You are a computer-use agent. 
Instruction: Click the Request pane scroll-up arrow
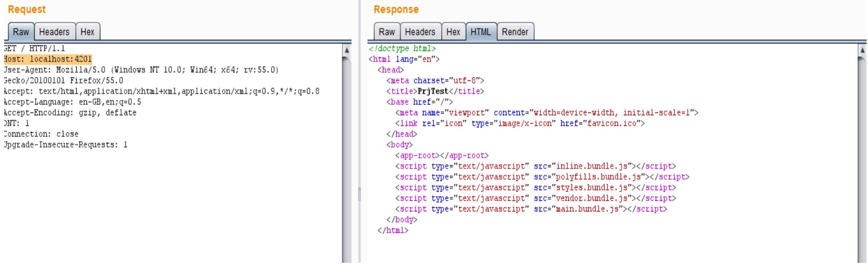click(x=347, y=50)
